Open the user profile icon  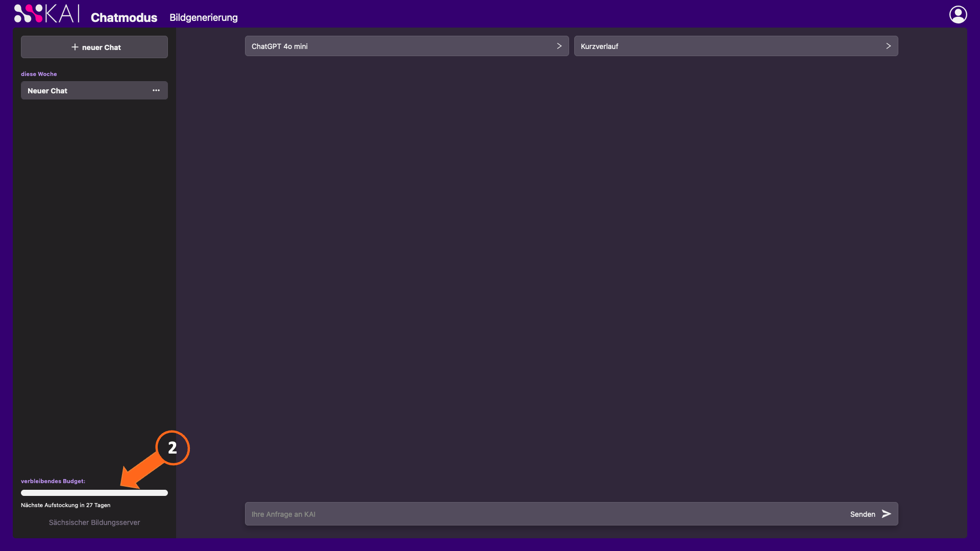(958, 14)
